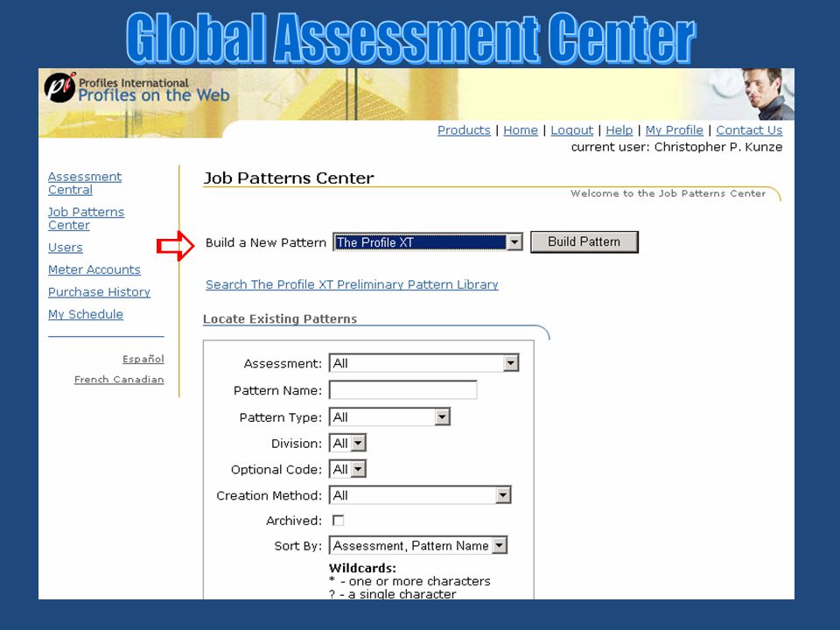Expand the Assessment dropdown
This screenshot has width=840, height=630.
(x=423, y=363)
